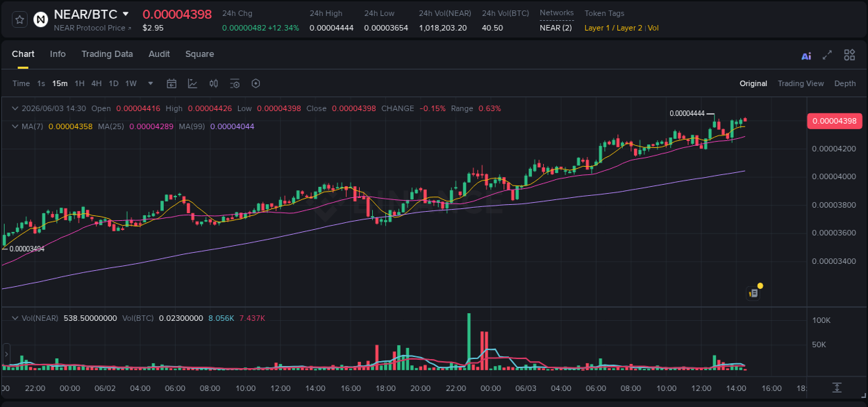This screenshot has height=407, width=868.
Task: Click the 24h Low value 0.00003654
Action: (x=386, y=28)
